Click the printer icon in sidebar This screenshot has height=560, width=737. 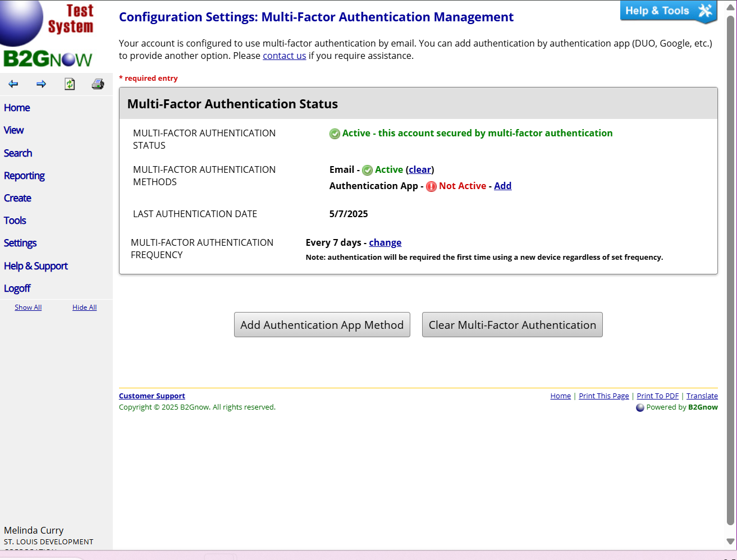tap(98, 84)
